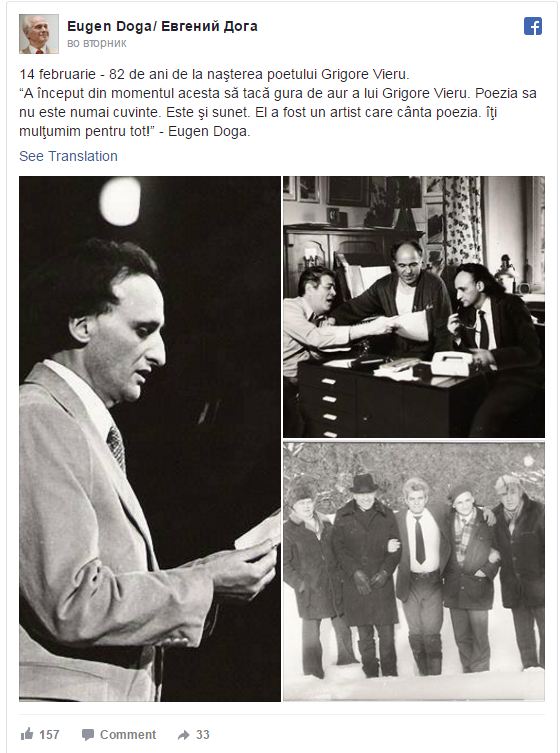Click See Translation
Screen dimensions: 560x753
point(68,156)
